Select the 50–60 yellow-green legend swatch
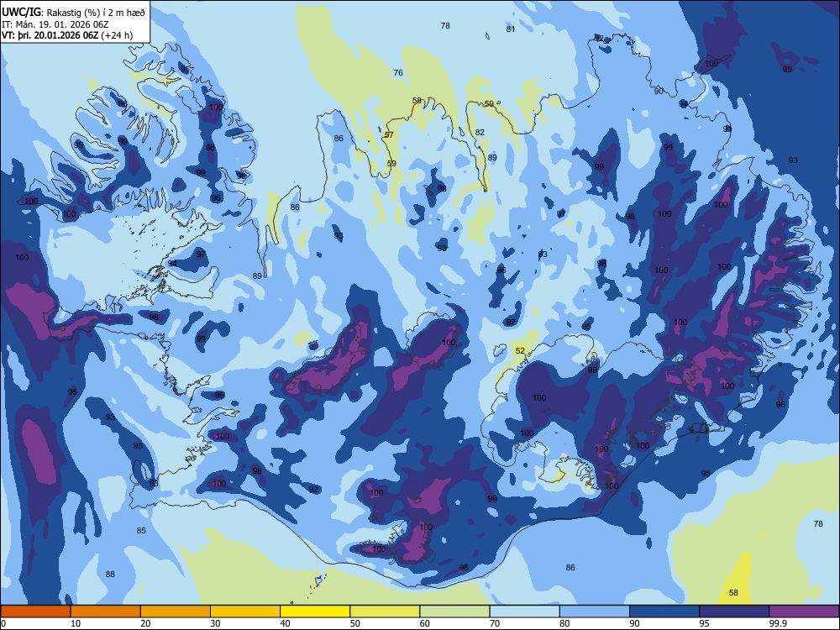840x630 pixels. (385, 612)
